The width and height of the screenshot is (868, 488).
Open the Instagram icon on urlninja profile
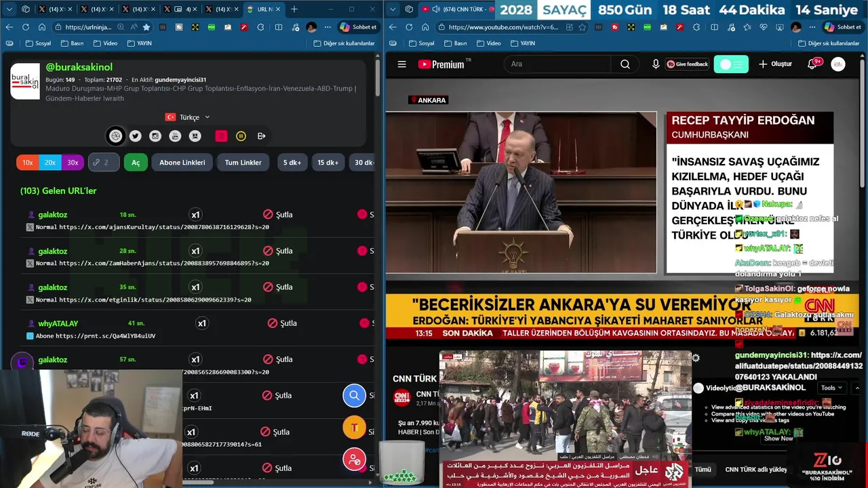(155, 136)
